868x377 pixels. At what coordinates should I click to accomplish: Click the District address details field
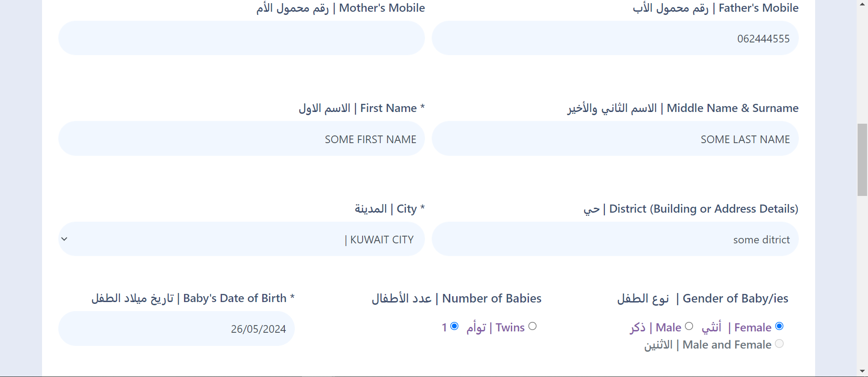[x=615, y=239]
